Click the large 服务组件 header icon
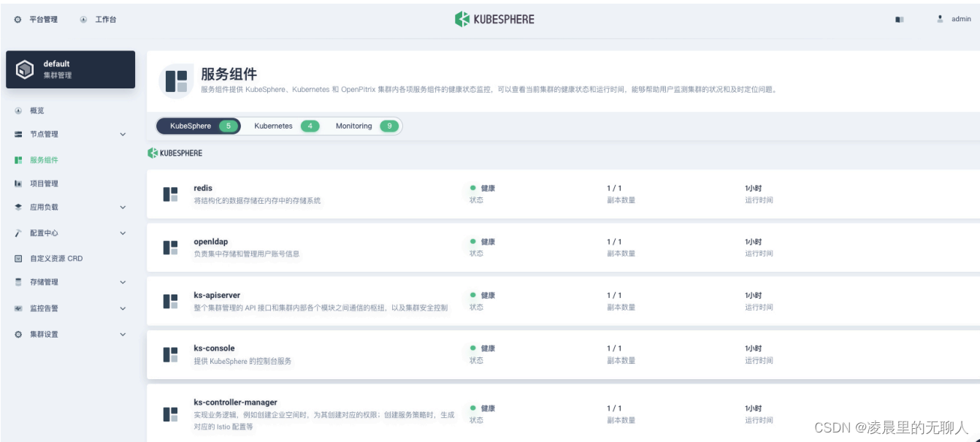The width and height of the screenshot is (980, 442). tap(176, 81)
